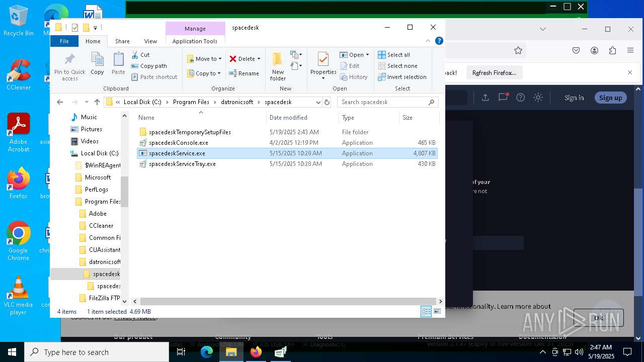This screenshot has width=644, height=362.
Task: Switch to the View ribbon tab
Action: (150, 41)
